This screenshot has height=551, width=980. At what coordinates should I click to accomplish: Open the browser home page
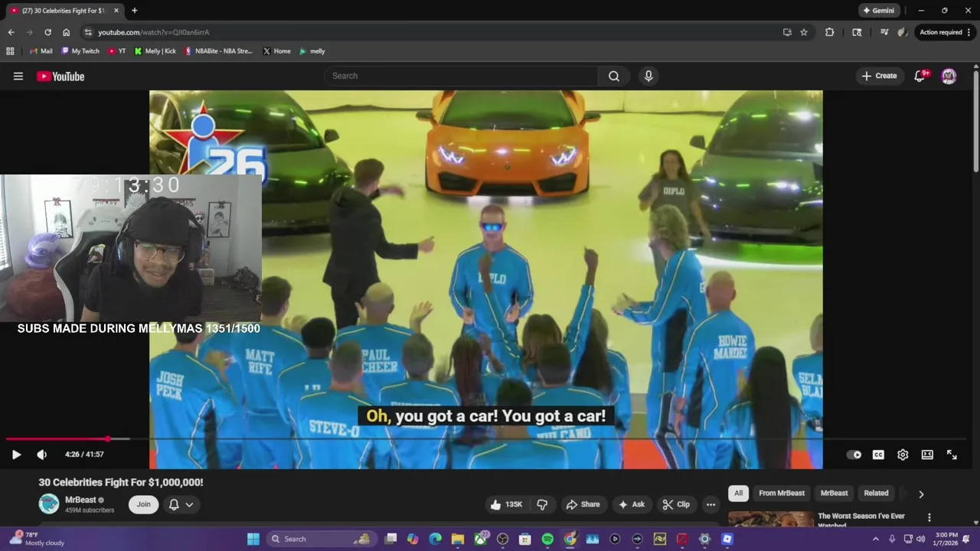pos(67,32)
